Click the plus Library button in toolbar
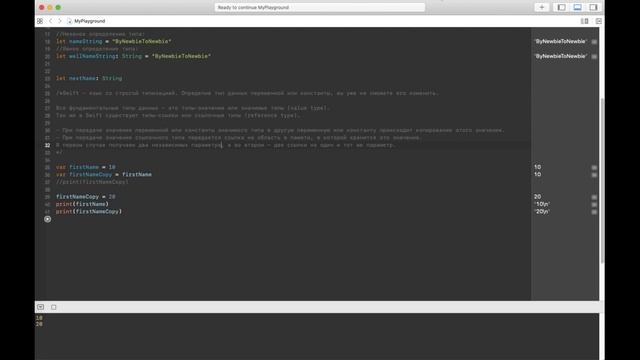Screen dimensions: 640x360 click(542, 7)
